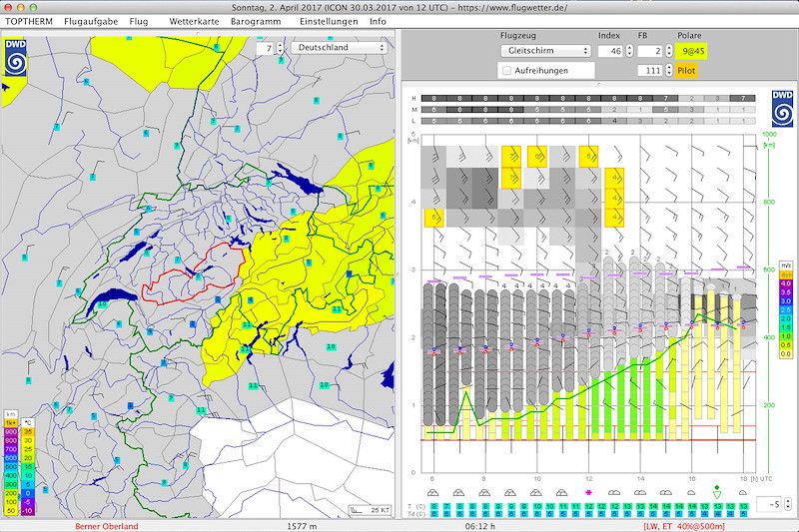Click the stepper beside value 111

coord(668,71)
